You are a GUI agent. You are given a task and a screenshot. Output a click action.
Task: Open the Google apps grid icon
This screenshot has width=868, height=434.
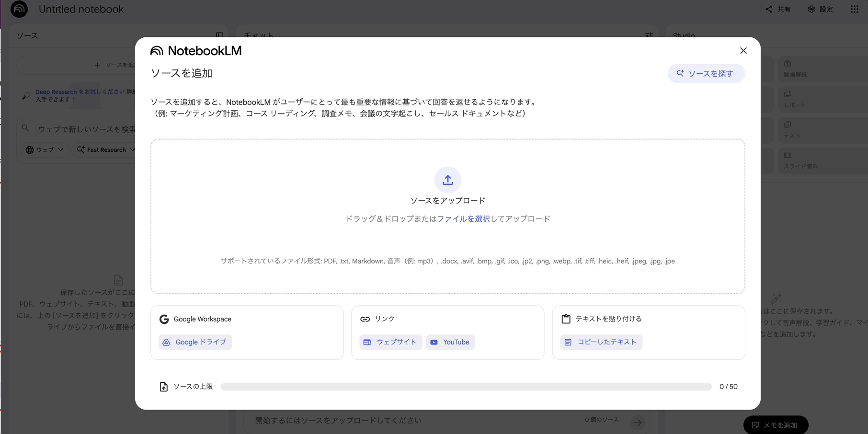pyautogui.click(x=854, y=9)
